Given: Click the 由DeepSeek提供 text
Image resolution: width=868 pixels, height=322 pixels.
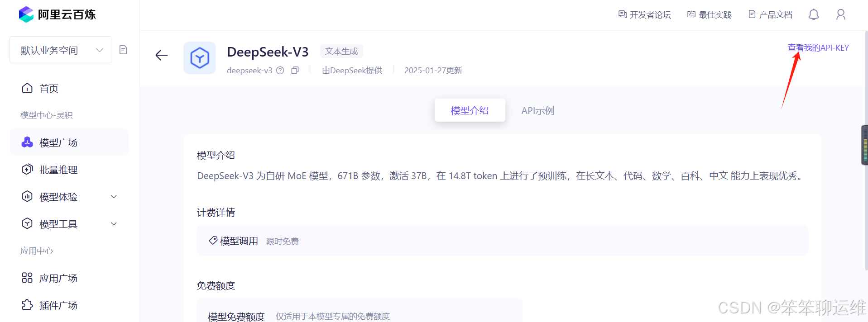Looking at the screenshot, I should pos(352,71).
